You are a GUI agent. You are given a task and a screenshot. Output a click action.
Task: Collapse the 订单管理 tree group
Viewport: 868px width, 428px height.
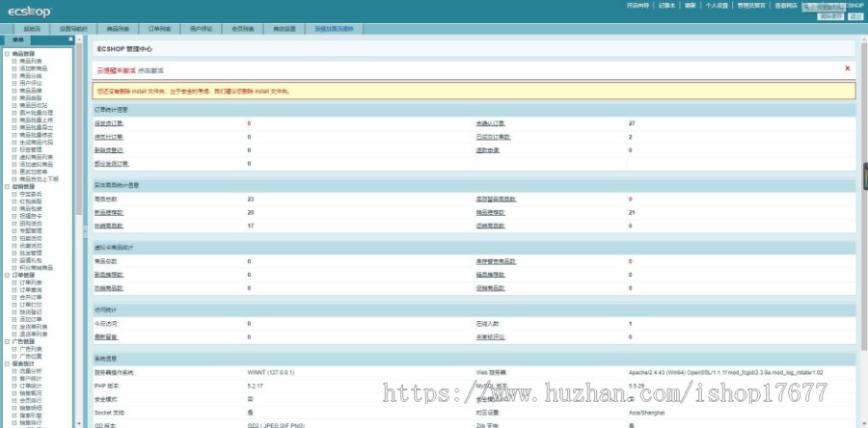pyautogui.click(x=7, y=275)
